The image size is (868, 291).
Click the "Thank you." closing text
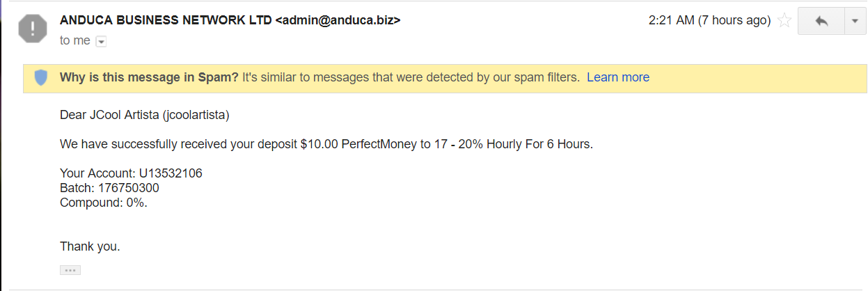click(x=90, y=246)
